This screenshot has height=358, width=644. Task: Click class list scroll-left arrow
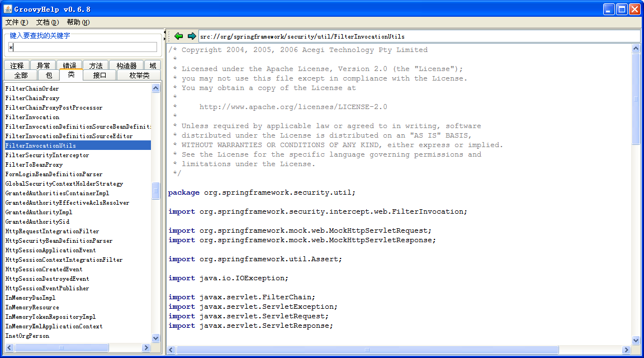9,348
